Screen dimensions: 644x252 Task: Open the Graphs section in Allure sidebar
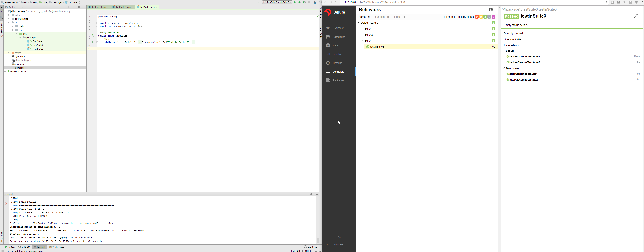[337, 54]
